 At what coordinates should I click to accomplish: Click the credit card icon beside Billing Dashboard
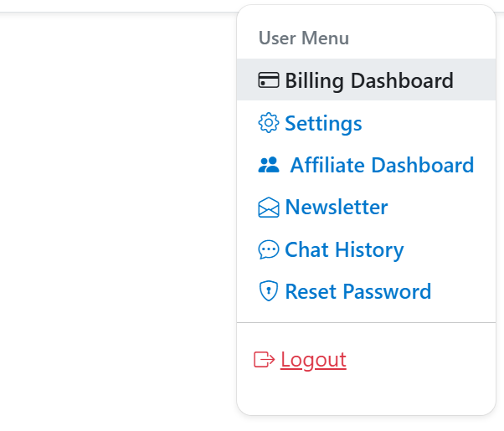click(x=269, y=80)
